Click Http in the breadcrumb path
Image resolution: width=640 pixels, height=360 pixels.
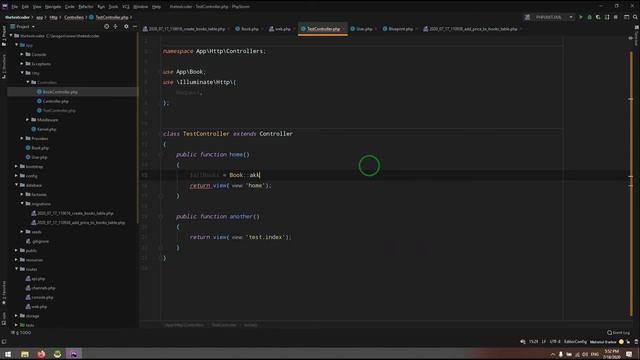(x=53, y=17)
